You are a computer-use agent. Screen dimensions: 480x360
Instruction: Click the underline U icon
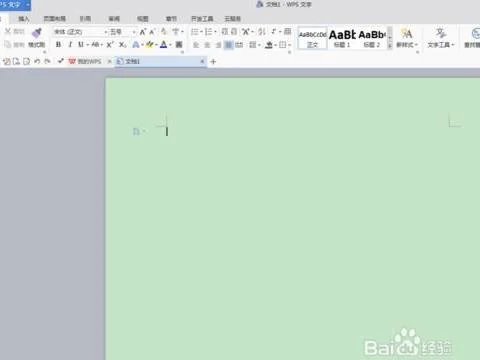point(81,44)
